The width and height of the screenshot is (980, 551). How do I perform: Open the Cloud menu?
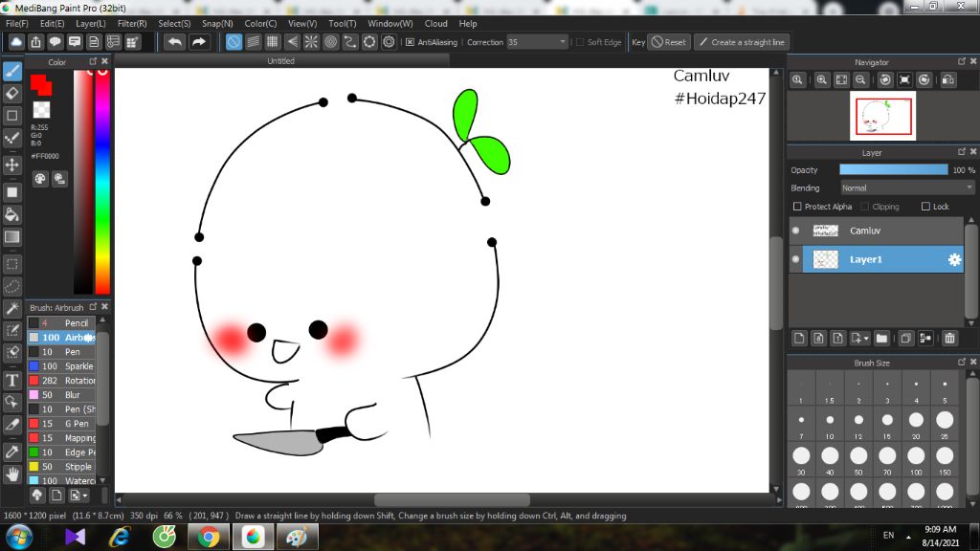point(435,23)
